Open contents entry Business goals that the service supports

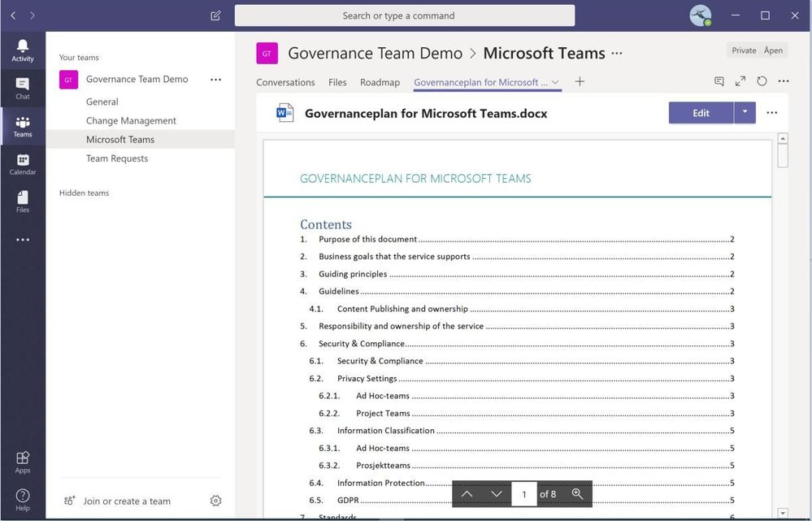coord(517,256)
